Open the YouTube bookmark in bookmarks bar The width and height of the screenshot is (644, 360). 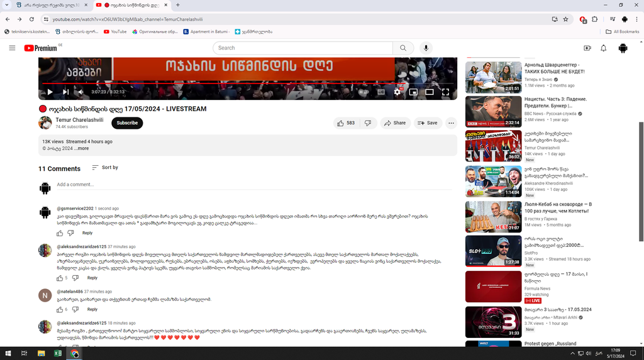click(115, 31)
